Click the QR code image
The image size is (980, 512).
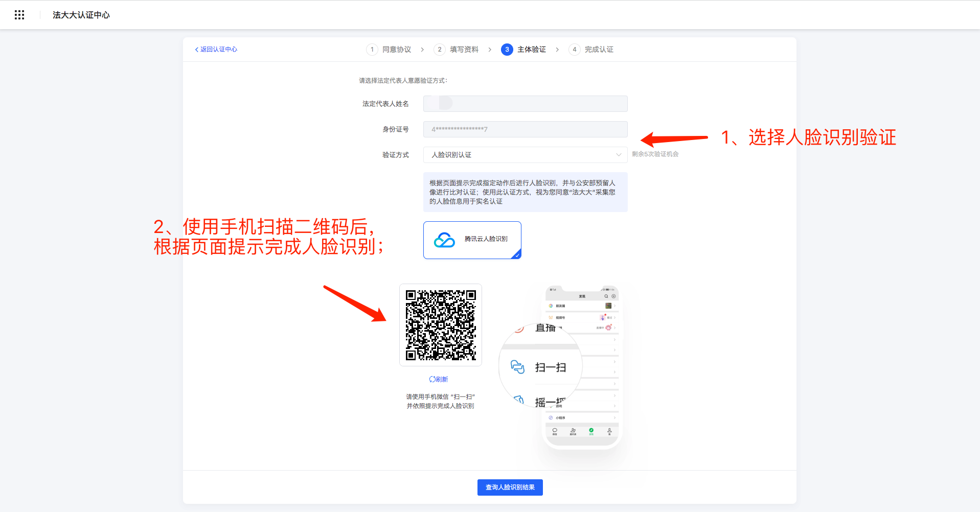441,325
